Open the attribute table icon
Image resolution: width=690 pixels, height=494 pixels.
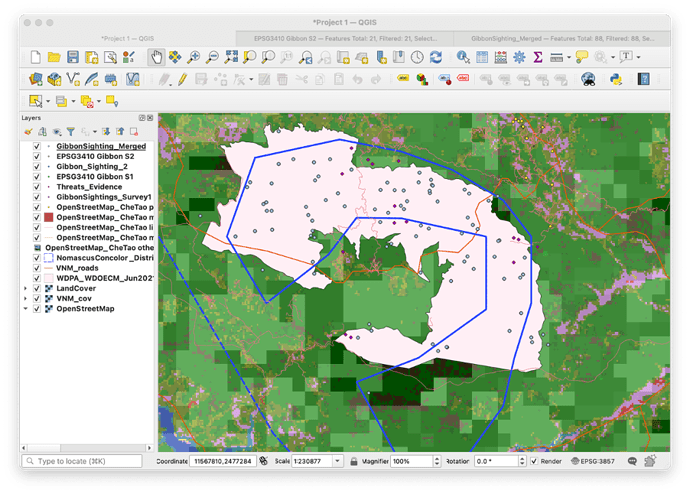[x=482, y=57]
